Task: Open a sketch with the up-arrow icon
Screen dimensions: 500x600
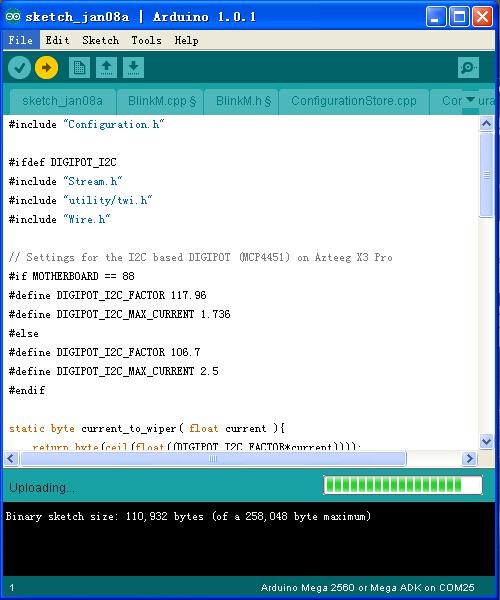Action: point(106,67)
